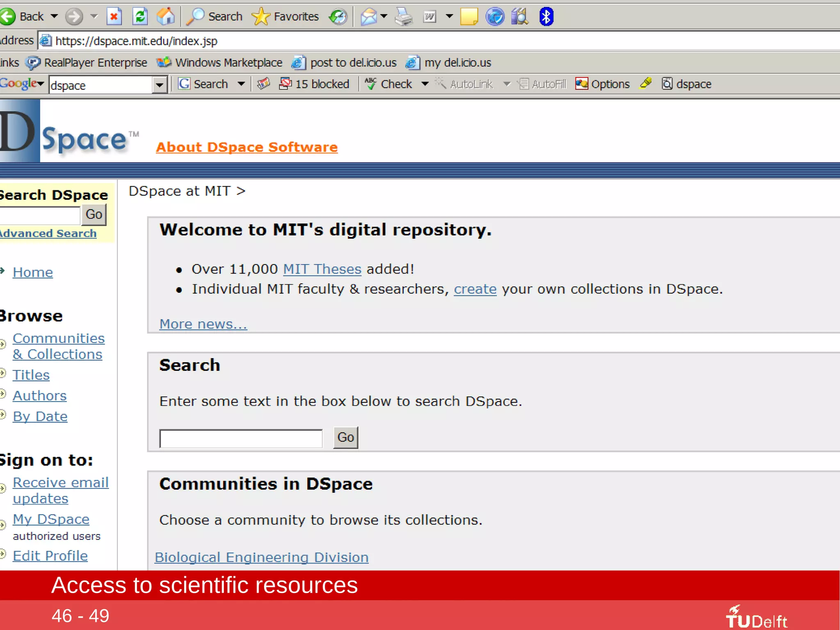840x630 pixels.
Task: Open the Favorites star panel
Action: click(x=285, y=17)
